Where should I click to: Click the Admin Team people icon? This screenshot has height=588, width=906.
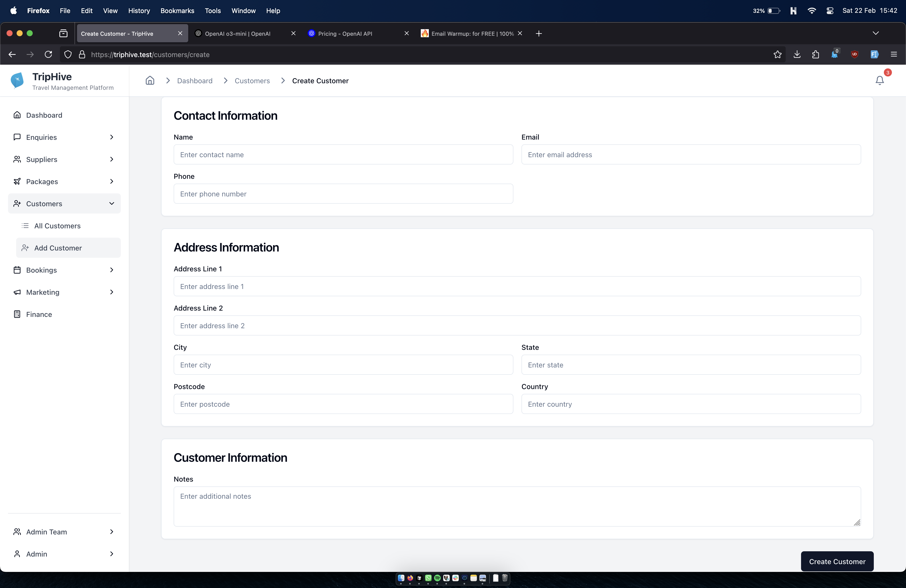click(x=17, y=531)
